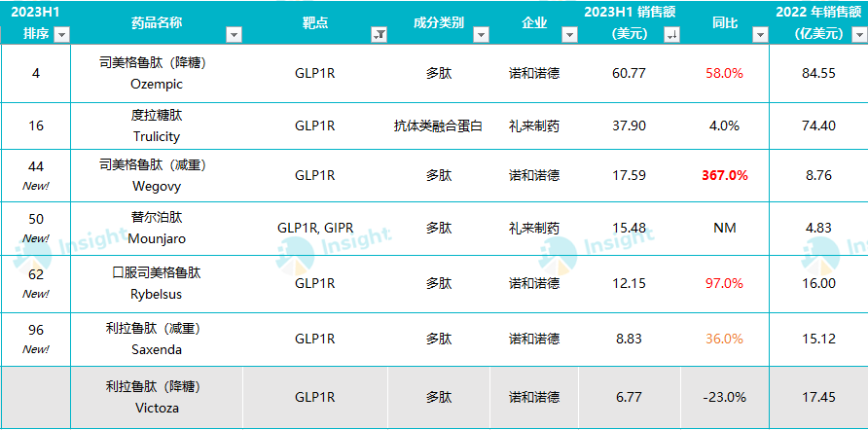Click sales value 6.77
The image size is (868, 430).
coord(630,397)
